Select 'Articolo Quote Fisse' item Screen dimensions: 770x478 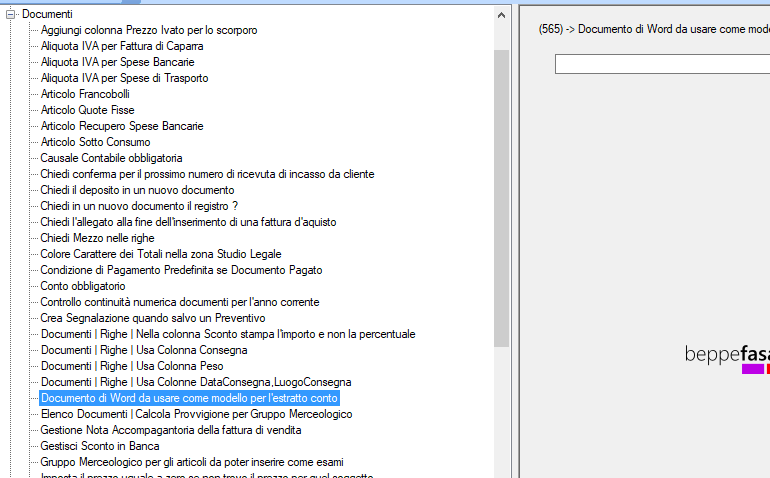coord(87,110)
